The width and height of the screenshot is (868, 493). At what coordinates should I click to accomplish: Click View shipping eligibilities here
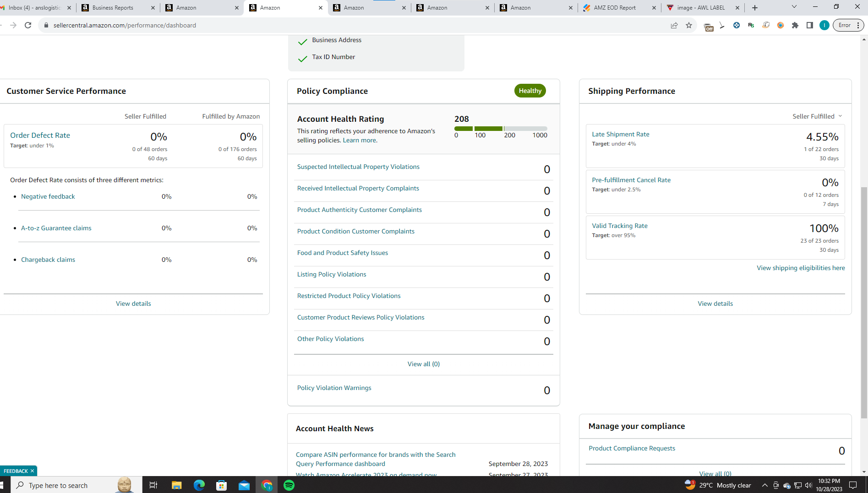tap(800, 268)
